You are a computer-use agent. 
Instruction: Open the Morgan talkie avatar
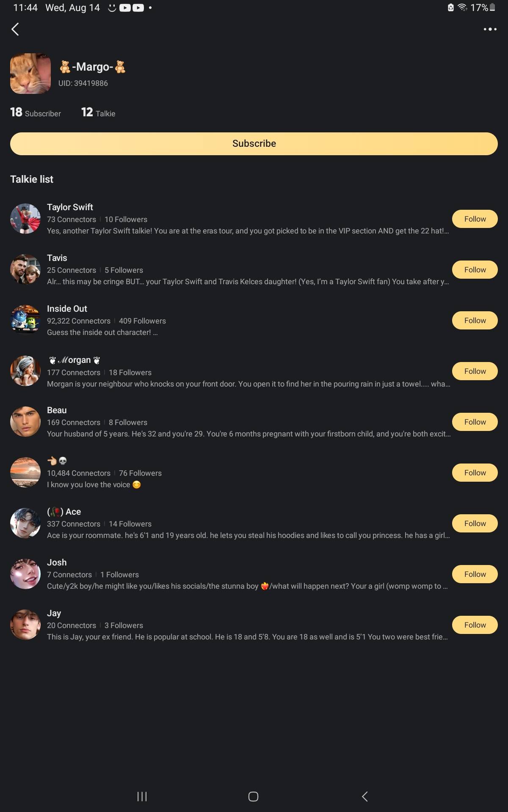pyautogui.click(x=25, y=371)
